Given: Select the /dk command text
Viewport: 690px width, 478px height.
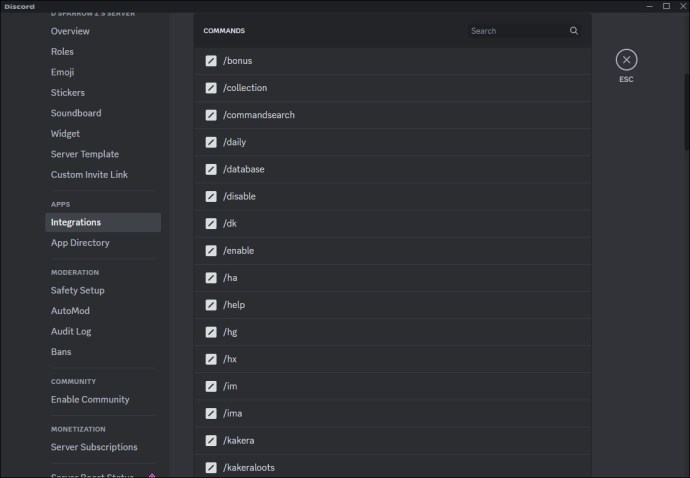Looking at the screenshot, I should click(230, 224).
